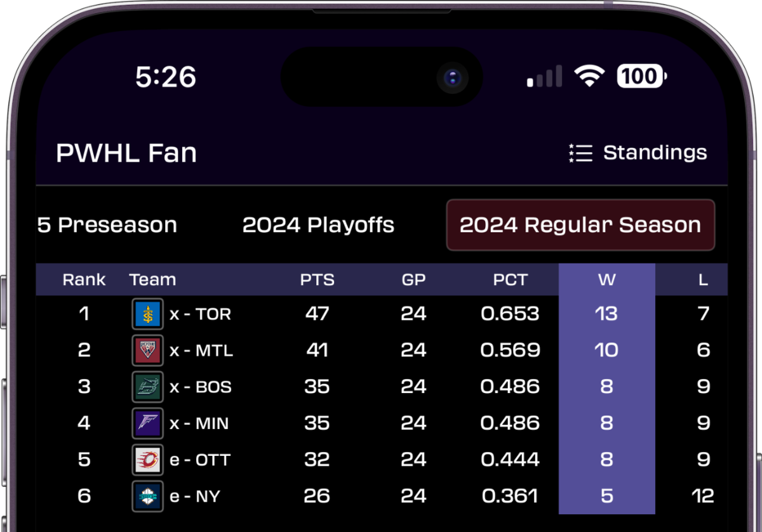Open the Standings list icon

(x=580, y=152)
